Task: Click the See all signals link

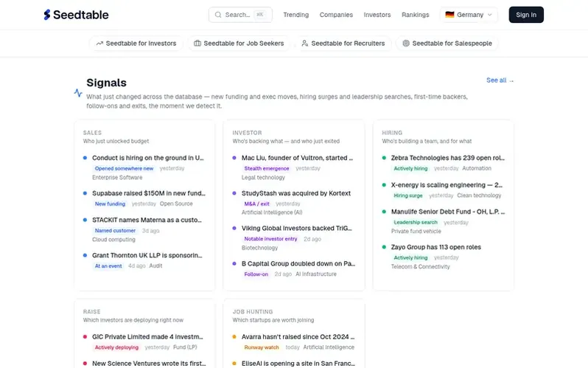Action: click(x=500, y=80)
